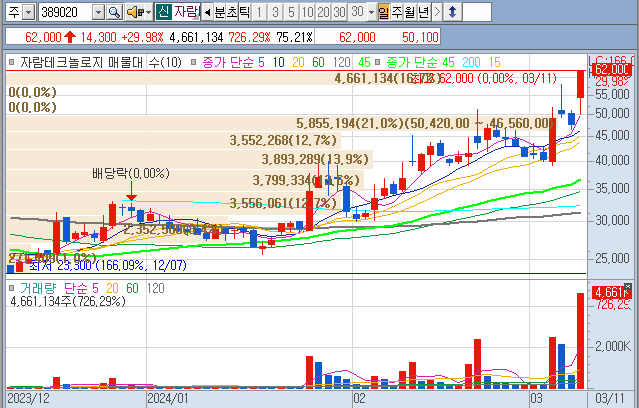Click the 자람테크놀로지 매물대 legend label
Viewport: 639px width, 408px height.
click(x=81, y=62)
